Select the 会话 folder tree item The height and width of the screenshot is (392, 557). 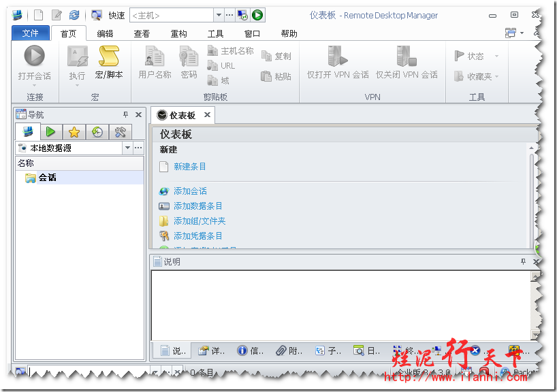47,177
